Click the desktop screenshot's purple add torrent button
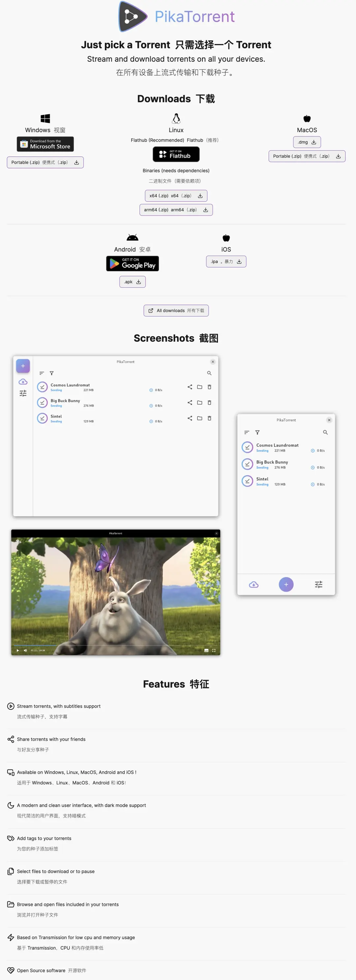Screen dimensions: 356x980 tap(23, 366)
